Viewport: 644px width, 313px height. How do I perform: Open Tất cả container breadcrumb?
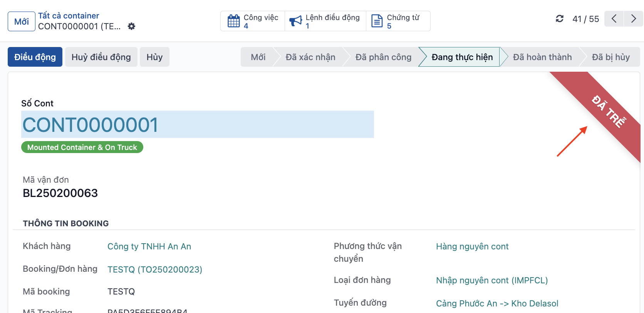[x=69, y=16]
